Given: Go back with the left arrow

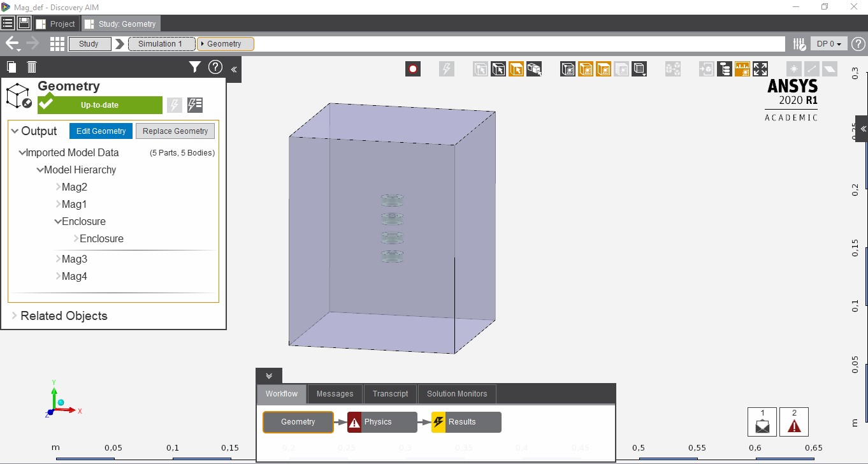Looking at the screenshot, I should tap(13, 44).
